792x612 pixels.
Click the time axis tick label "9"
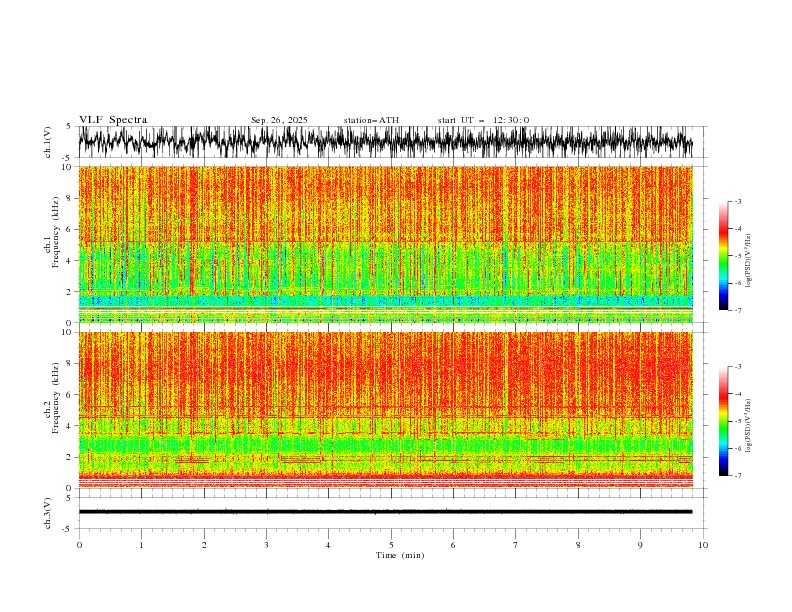click(640, 545)
